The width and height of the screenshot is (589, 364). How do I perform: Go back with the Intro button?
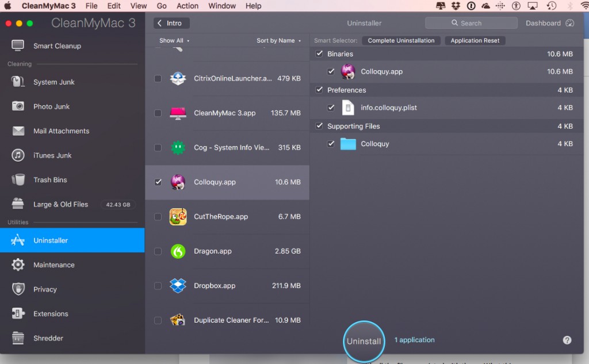171,23
